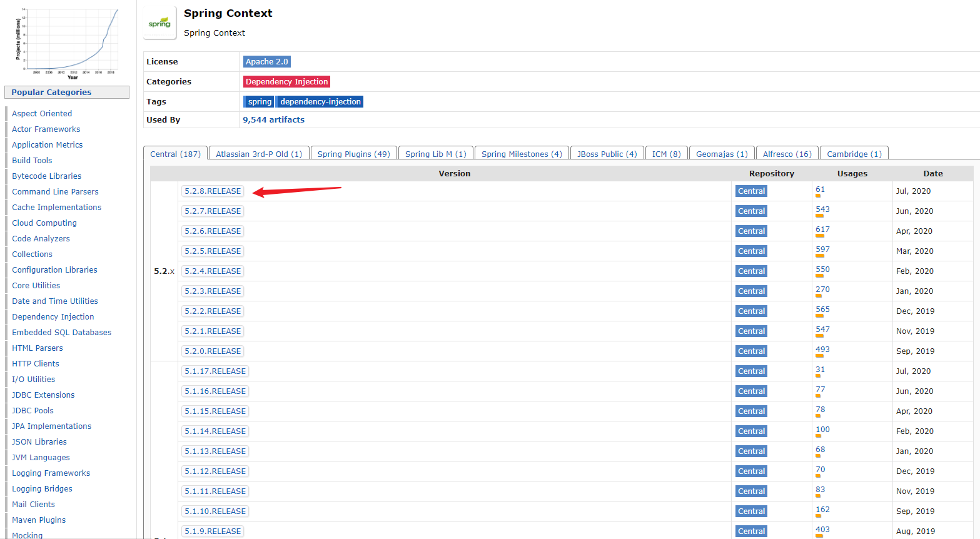Open the Code Analyzers category
This screenshot has width=980, height=539.
[41, 239]
